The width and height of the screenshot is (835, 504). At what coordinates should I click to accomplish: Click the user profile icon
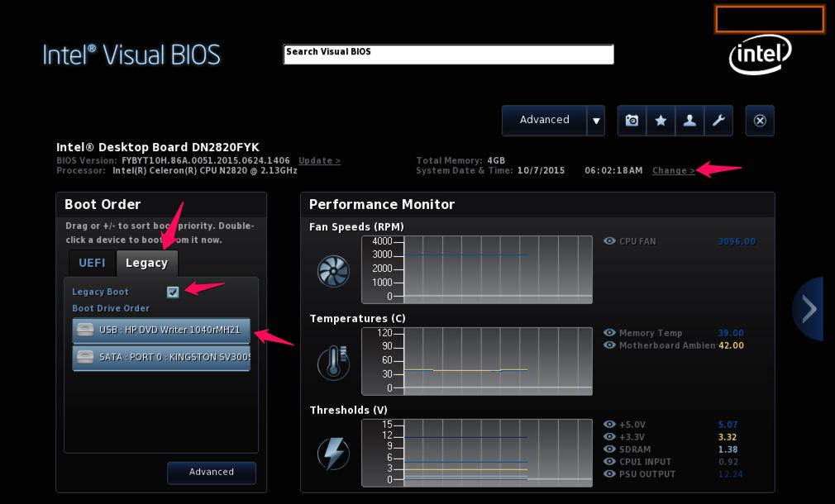(689, 121)
